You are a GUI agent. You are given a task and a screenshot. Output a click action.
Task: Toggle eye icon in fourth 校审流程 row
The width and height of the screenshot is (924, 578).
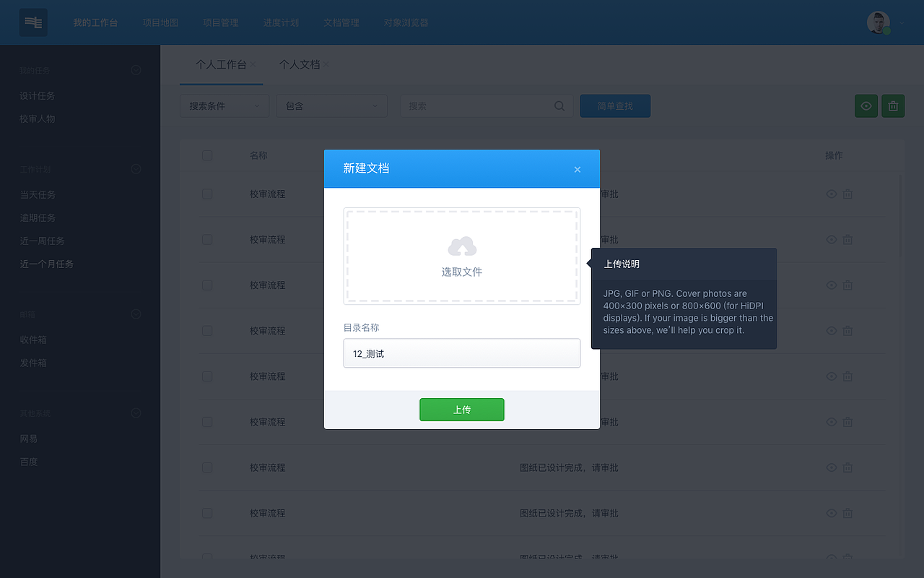[x=832, y=330]
